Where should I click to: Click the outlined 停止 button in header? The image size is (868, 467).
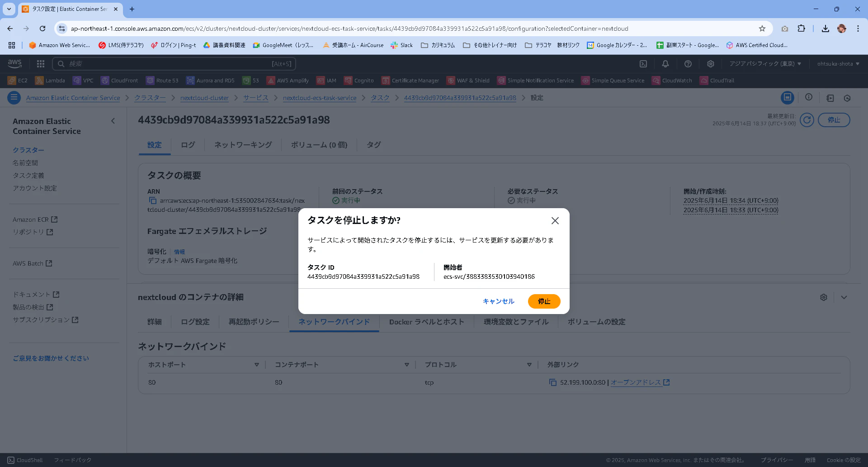tap(834, 120)
